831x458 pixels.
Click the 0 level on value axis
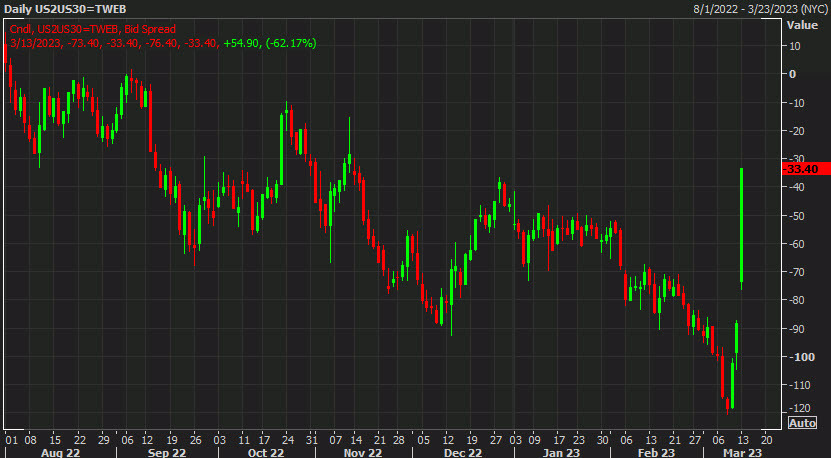point(793,74)
